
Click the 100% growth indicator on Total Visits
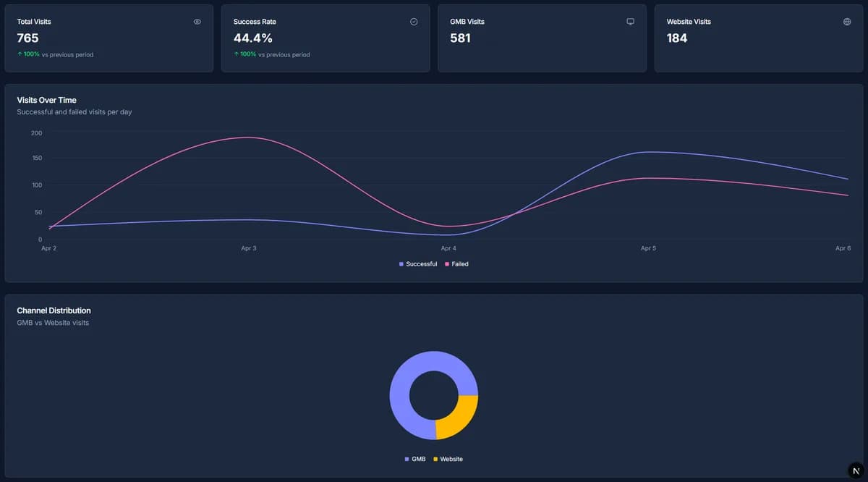point(27,54)
